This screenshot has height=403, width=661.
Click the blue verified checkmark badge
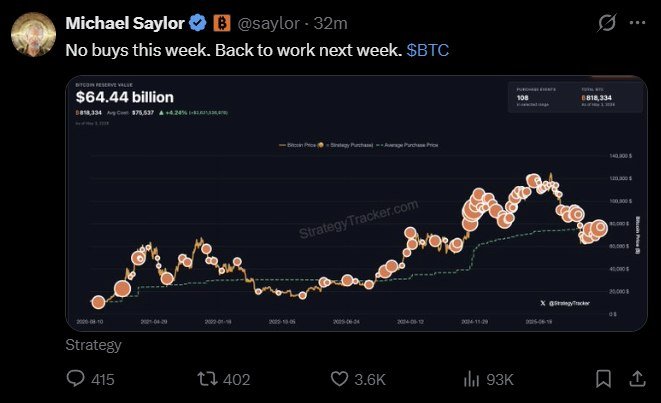tap(198, 23)
